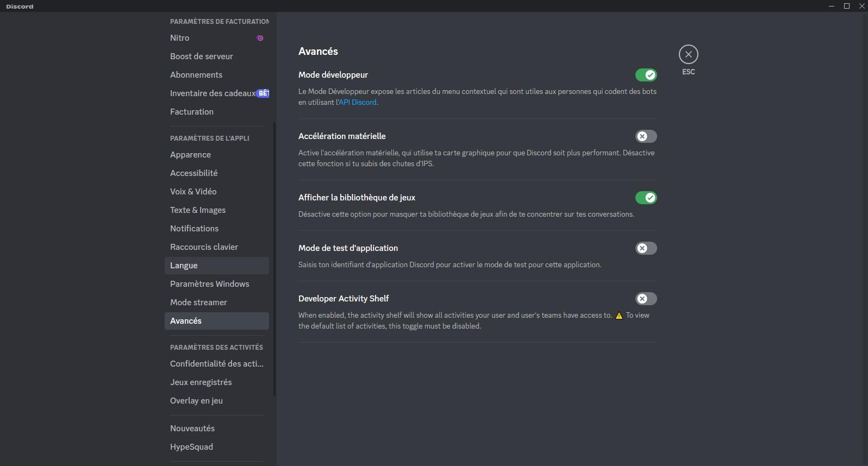The width and height of the screenshot is (868, 466).
Task: Enable the Mode de test d'application toggle
Action: [x=646, y=248]
